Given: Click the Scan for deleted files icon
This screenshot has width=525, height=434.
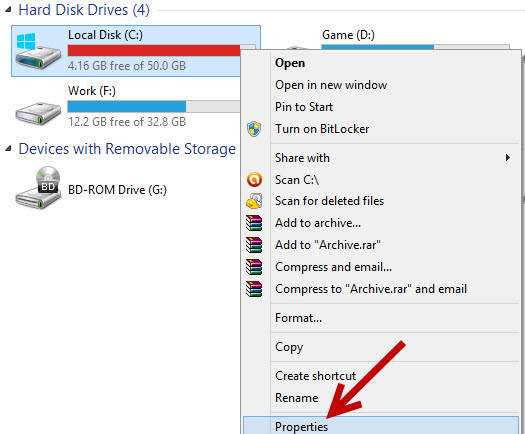Looking at the screenshot, I should (x=254, y=201).
